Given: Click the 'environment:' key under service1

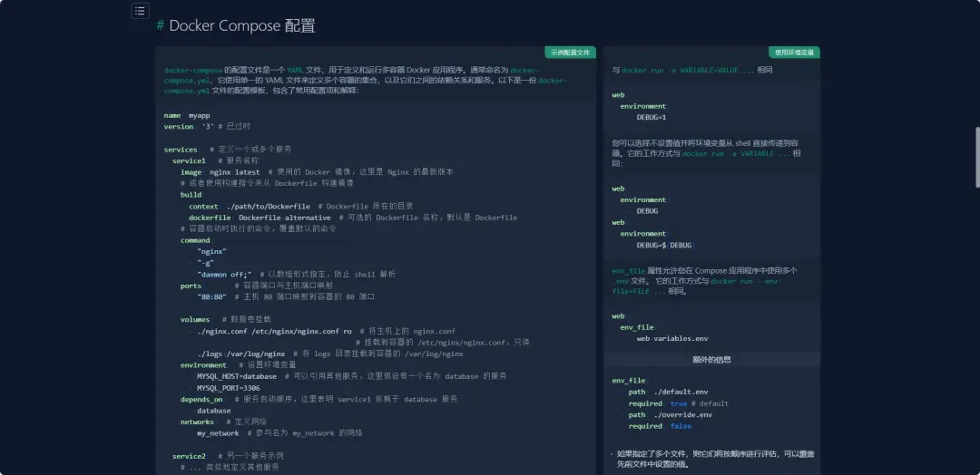Looking at the screenshot, I should tap(204, 365).
